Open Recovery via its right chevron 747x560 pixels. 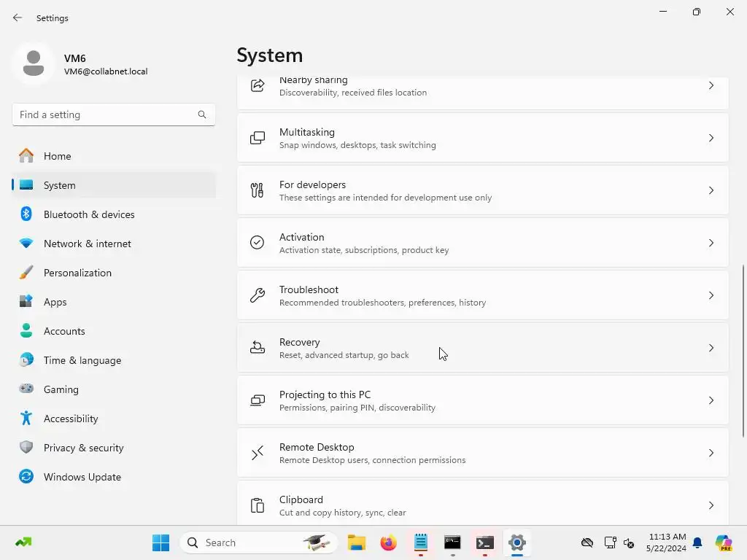coord(711,348)
